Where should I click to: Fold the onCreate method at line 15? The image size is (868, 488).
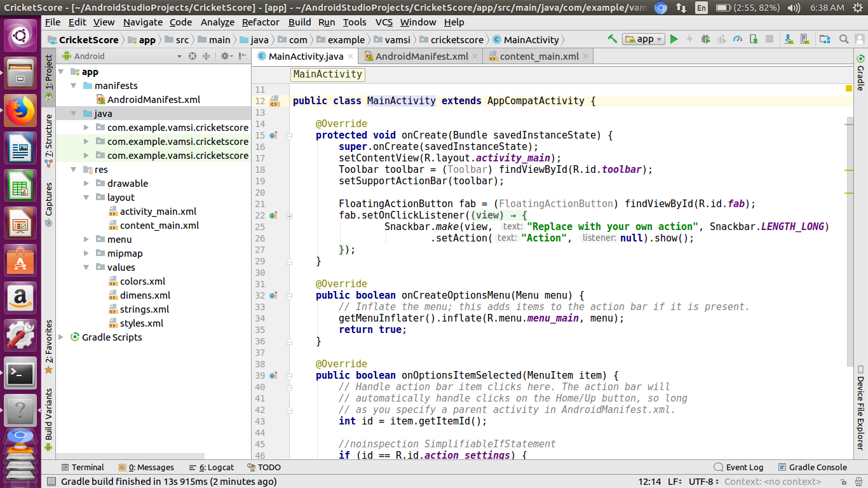(x=289, y=135)
